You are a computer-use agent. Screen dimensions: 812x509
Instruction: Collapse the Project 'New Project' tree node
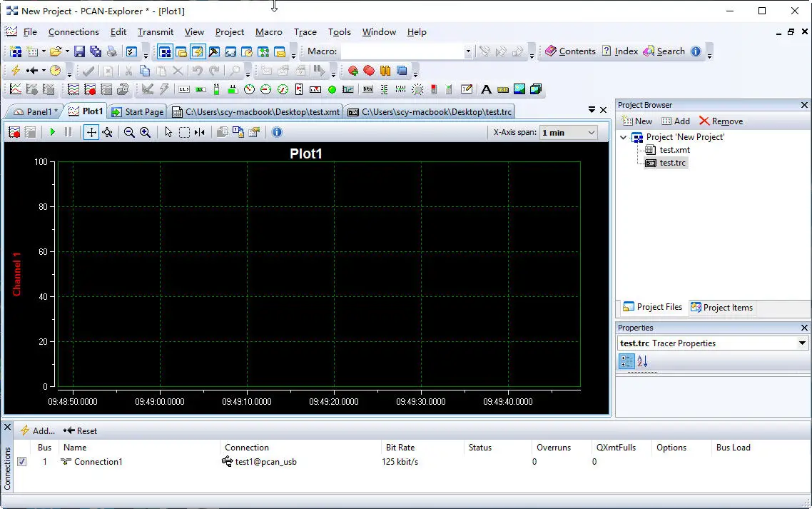point(624,137)
